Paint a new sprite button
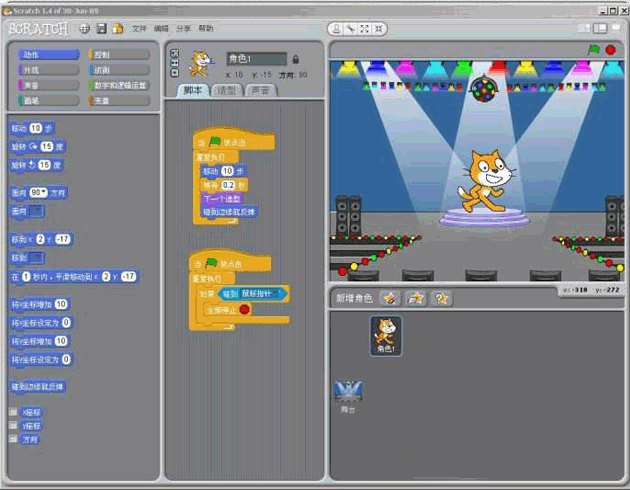This screenshot has width=630, height=490. (x=390, y=298)
